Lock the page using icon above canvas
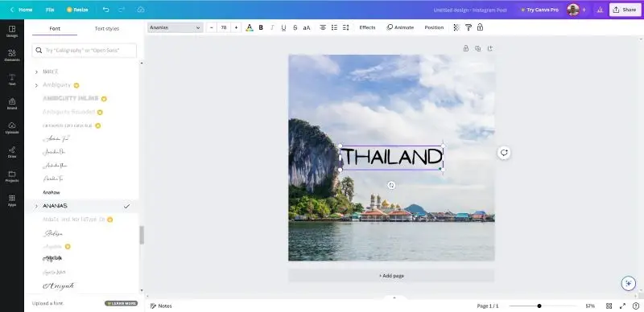644x312 pixels. tap(466, 48)
